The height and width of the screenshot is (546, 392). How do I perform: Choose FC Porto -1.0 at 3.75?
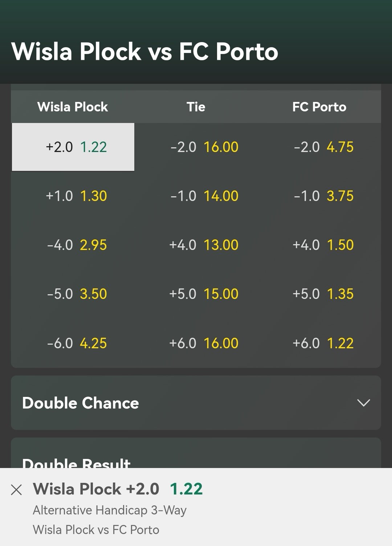click(x=323, y=196)
